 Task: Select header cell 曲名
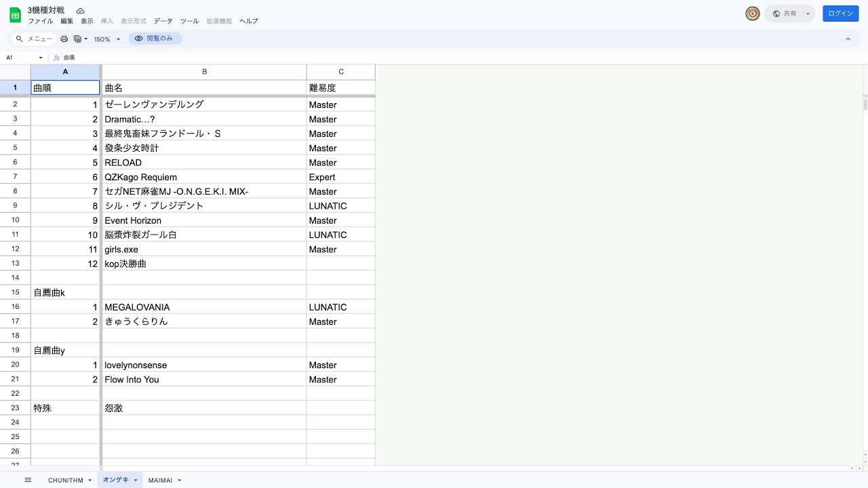point(204,87)
